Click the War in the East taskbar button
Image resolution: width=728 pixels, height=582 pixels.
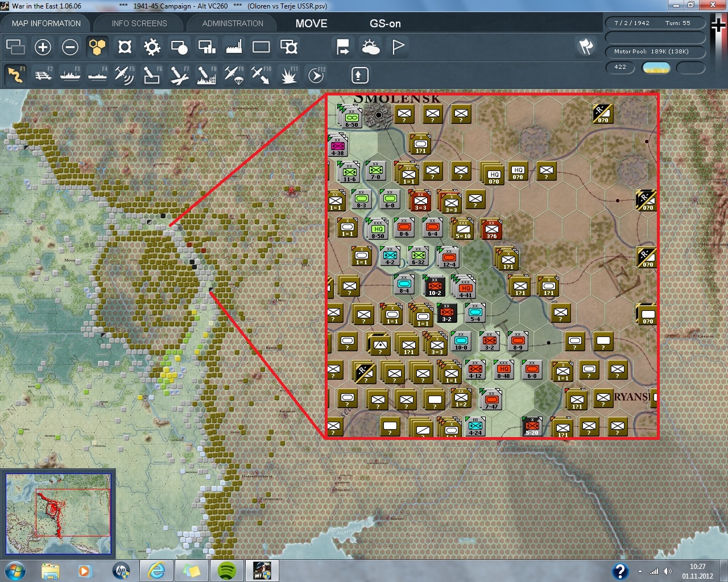coord(262,571)
